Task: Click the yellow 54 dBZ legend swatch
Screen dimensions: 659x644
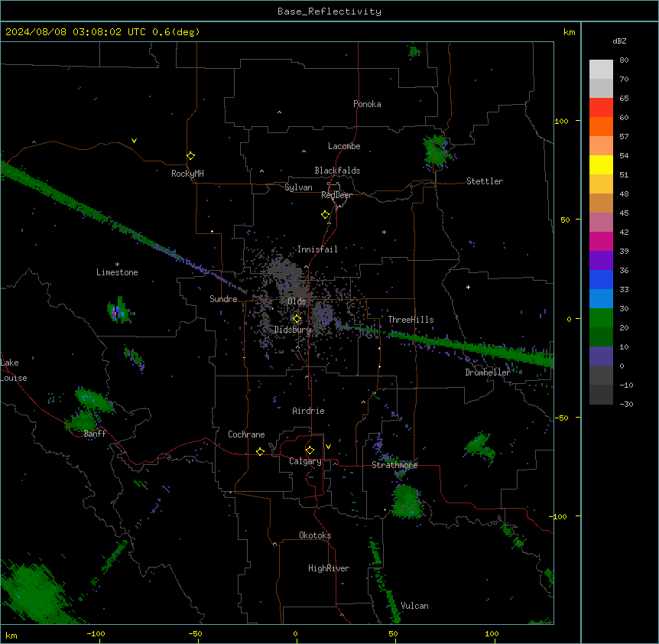Action: (601, 164)
